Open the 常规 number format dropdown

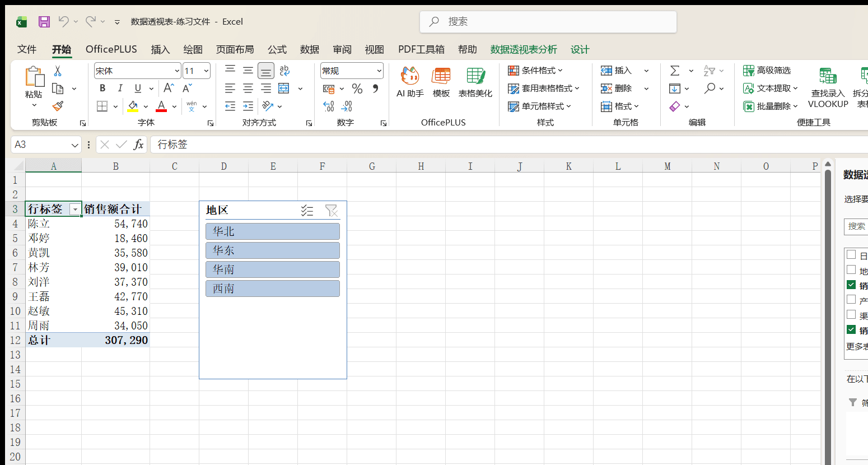coord(379,71)
